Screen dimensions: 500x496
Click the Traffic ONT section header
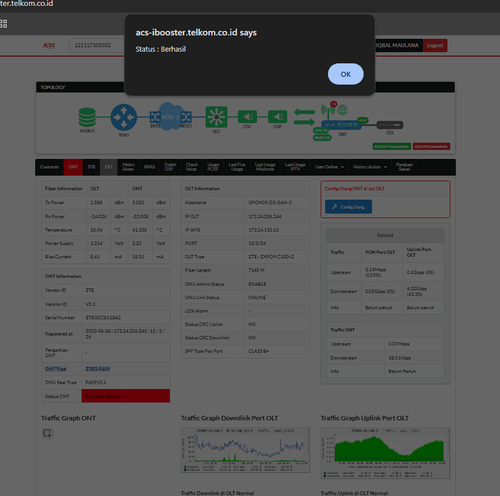343,330
